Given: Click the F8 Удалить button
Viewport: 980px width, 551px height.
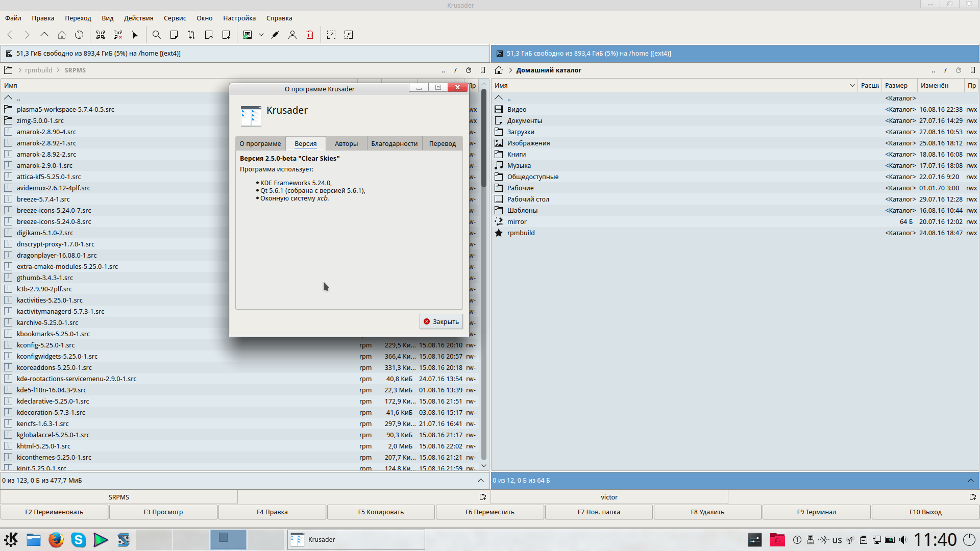Looking at the screenshot, I should click(x=707, y=512).
